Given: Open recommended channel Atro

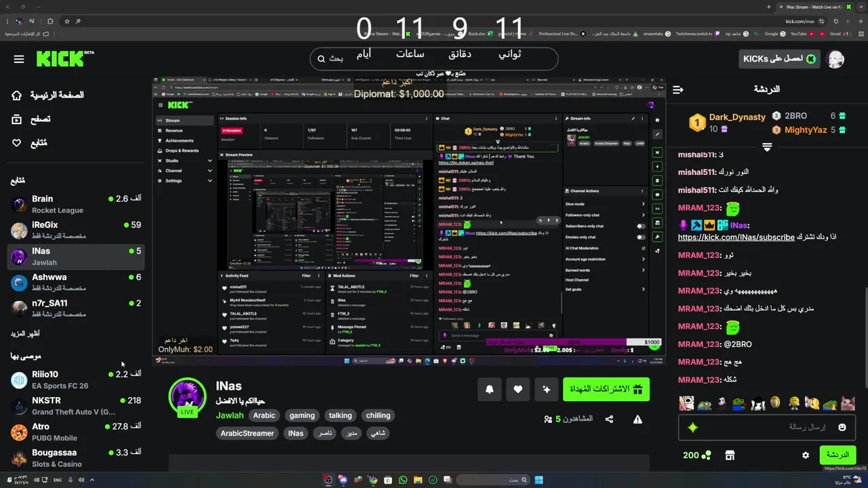Looking at the screenshot, I should [76, 432].
